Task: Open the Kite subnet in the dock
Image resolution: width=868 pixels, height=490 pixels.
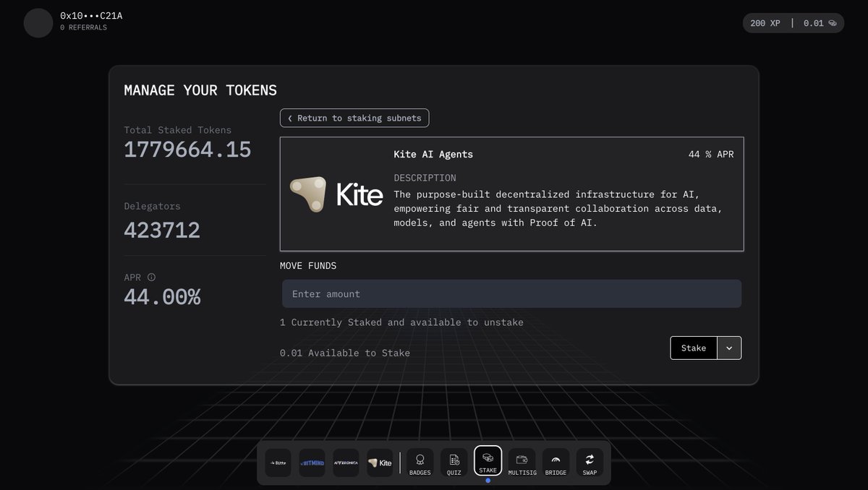Action: [x=380, y=463]
